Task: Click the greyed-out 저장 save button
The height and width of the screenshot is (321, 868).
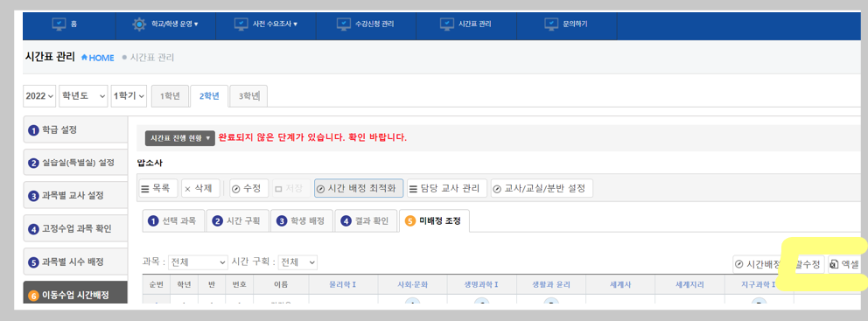Action: [290, 188]
